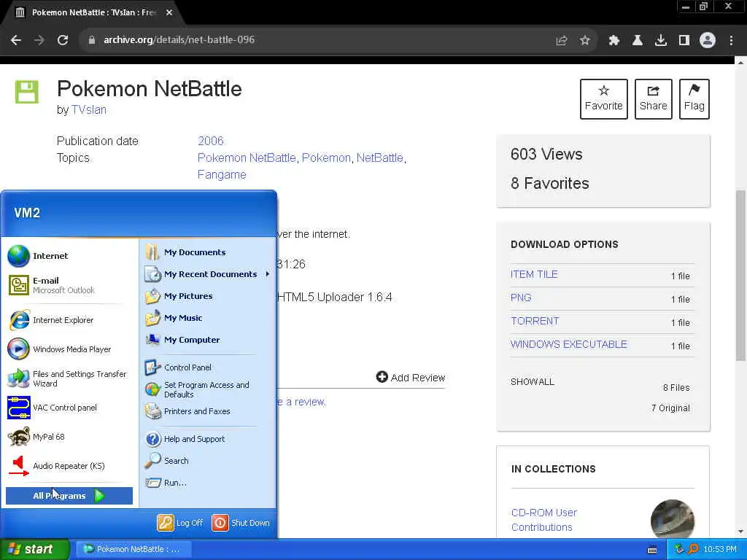Open Internet from the Start menu
Viewport: 747px width, 560px height.
tap(38, 256)
